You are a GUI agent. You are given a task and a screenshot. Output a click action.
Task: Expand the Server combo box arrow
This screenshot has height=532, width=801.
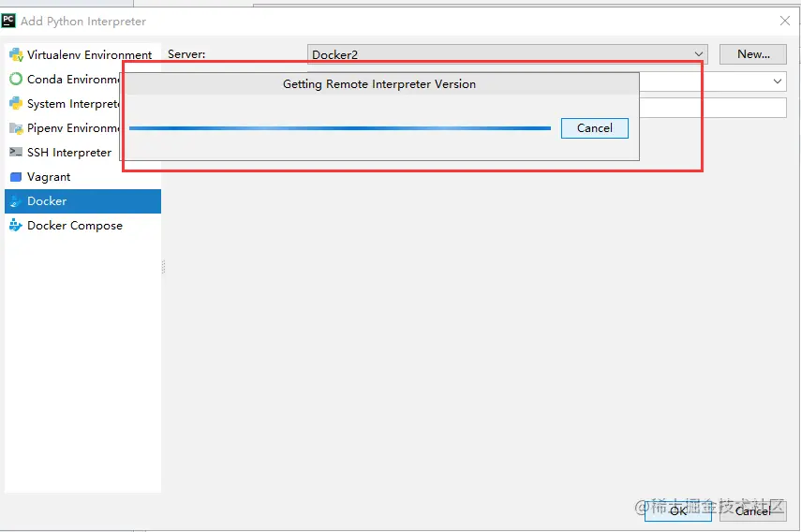pyautogui.click(x=698, y=54)
